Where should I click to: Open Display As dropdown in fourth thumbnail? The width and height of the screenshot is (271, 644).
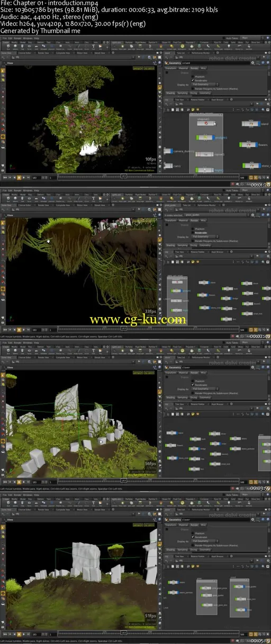pyautogui.click(x=205, y=541)
